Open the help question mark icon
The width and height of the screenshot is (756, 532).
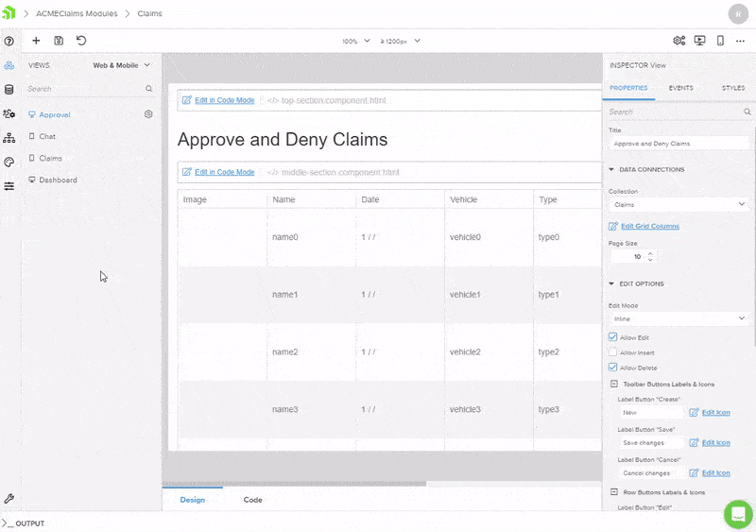9,42
